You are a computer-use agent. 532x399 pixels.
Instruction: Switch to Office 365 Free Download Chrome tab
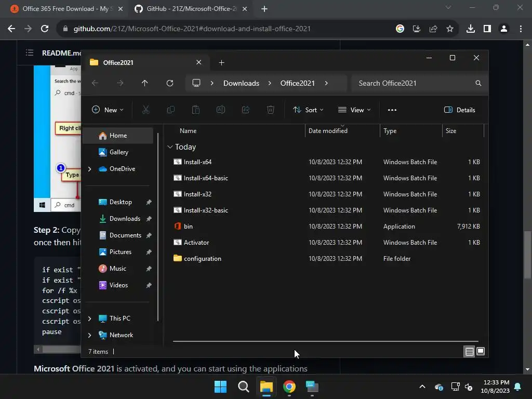tap(65, 9)
